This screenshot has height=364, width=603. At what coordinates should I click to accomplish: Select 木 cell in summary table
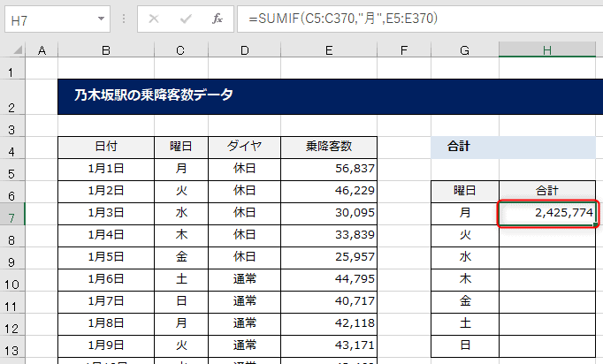click(x=465, y=280)
